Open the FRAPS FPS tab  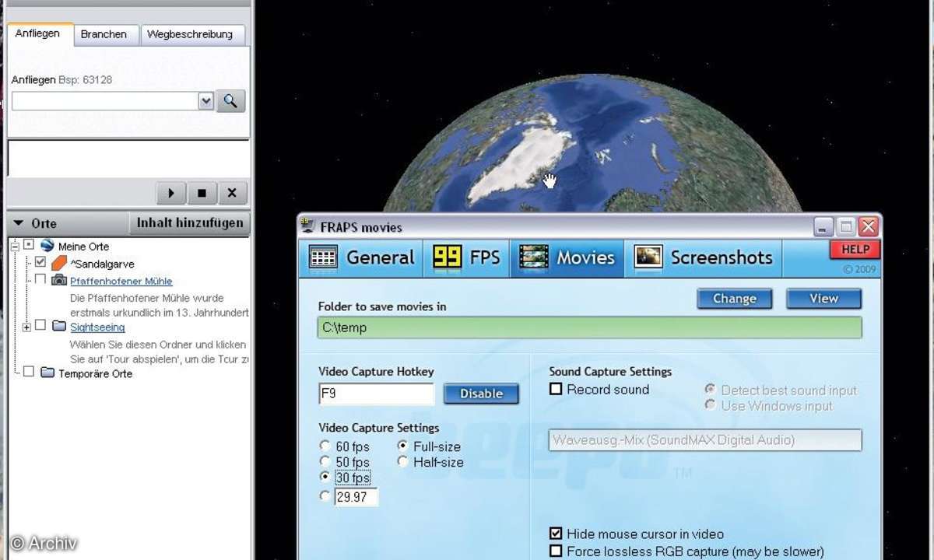pos(466,257)
